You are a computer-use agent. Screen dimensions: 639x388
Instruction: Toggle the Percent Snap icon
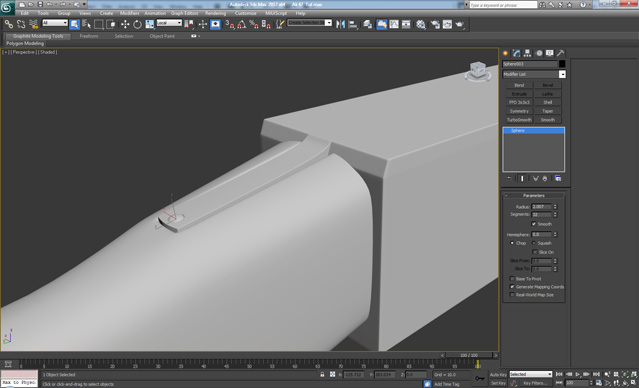(254, 24)
